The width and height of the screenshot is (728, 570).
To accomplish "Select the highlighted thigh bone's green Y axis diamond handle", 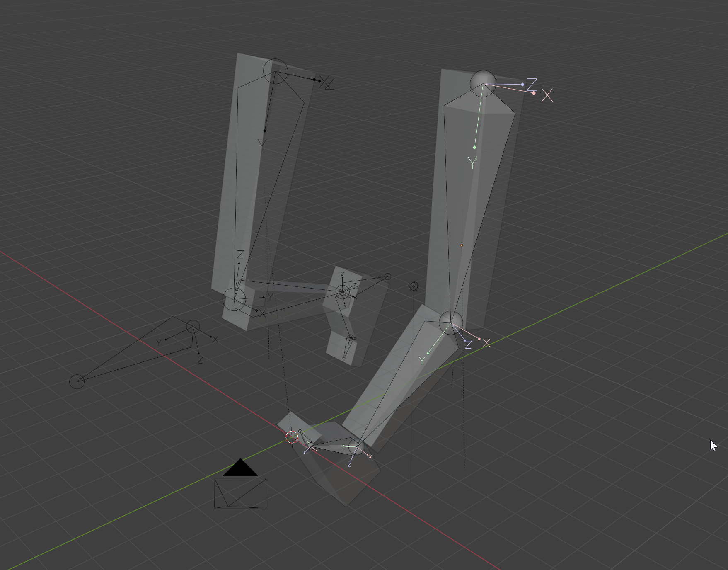I will pyautogui.click(x=474, y=147).
